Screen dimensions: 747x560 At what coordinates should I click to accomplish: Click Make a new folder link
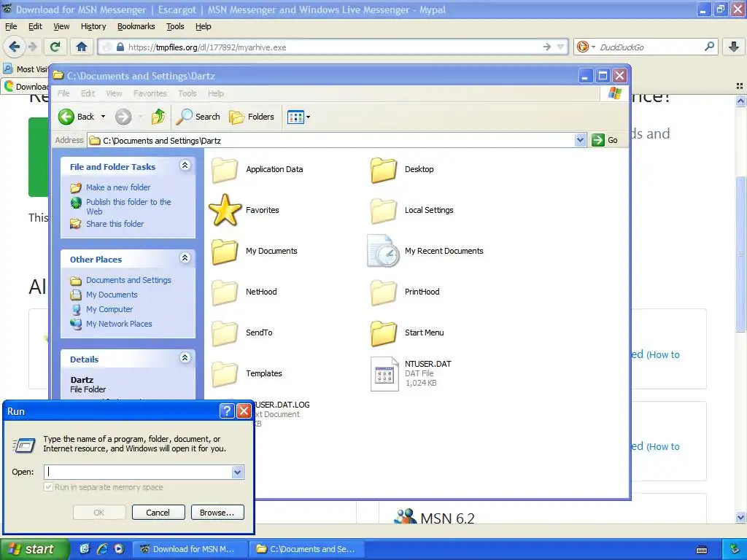[110, 187]
